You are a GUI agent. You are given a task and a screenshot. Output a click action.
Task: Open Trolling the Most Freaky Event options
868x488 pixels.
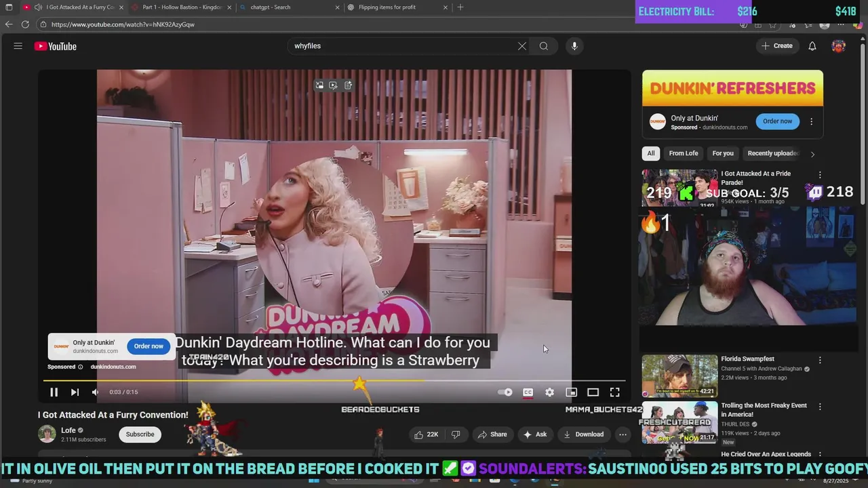pyautogui.click(x=820, y=407)
